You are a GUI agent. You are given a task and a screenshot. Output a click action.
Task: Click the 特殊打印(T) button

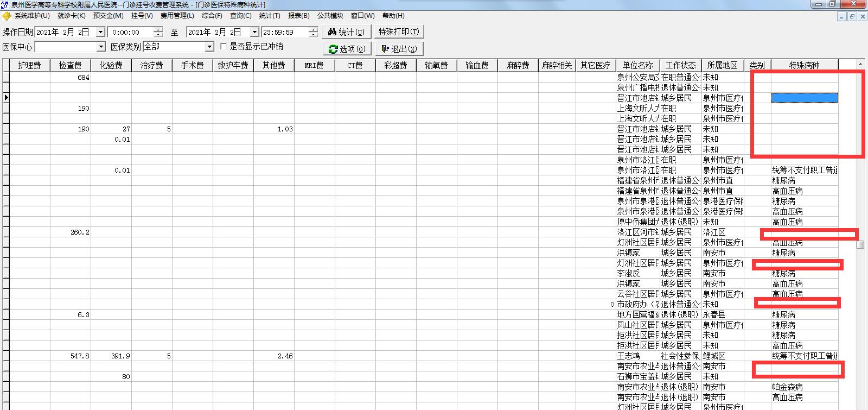point(399,32)
